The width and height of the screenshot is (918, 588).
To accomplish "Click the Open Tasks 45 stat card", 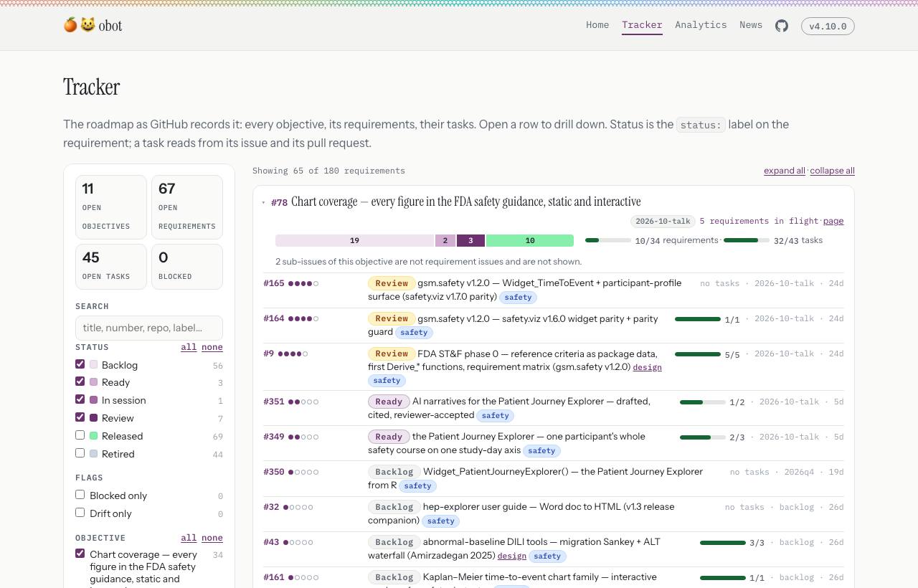I will click(x=111, y=267).
